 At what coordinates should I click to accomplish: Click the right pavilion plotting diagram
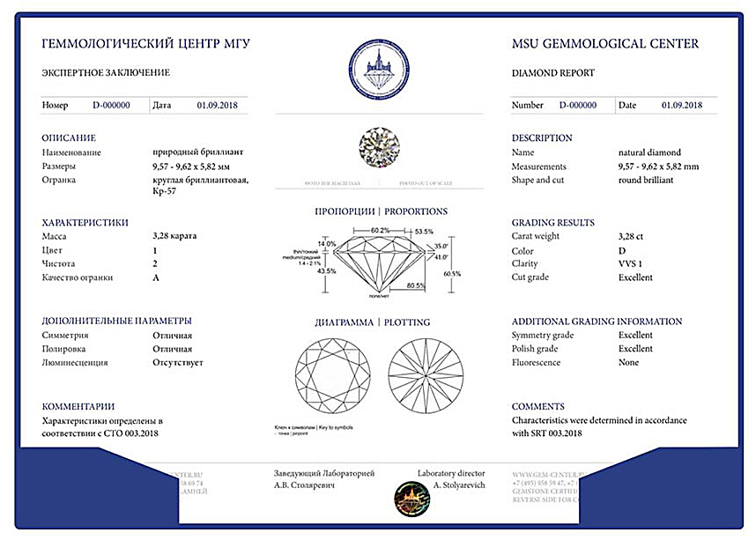(x=426, y=377)
